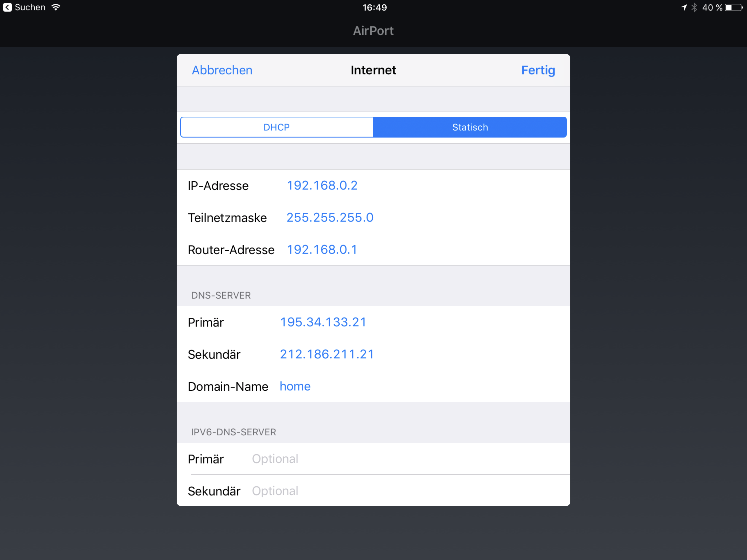
Task: Edit primary DNS server 195.34.133.21
Action: (323, 322)
